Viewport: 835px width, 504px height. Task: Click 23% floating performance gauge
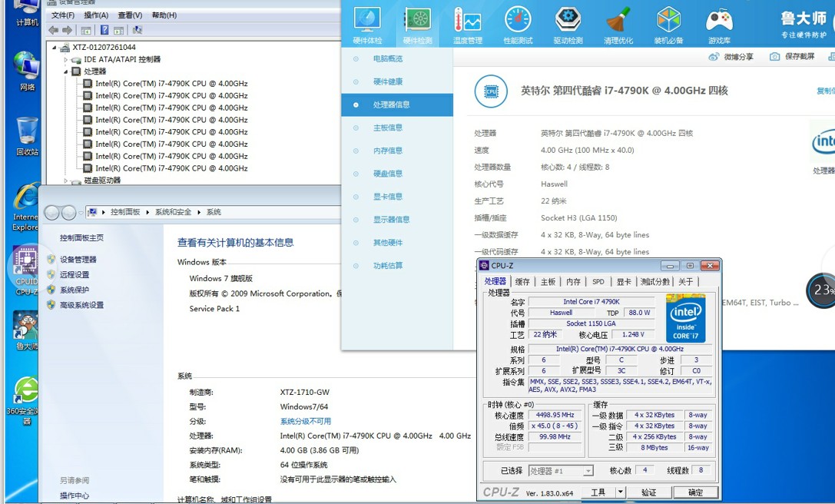[821, 290]
